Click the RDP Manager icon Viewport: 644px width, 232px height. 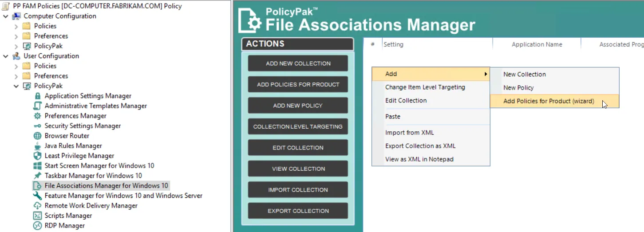pos(37,226)
